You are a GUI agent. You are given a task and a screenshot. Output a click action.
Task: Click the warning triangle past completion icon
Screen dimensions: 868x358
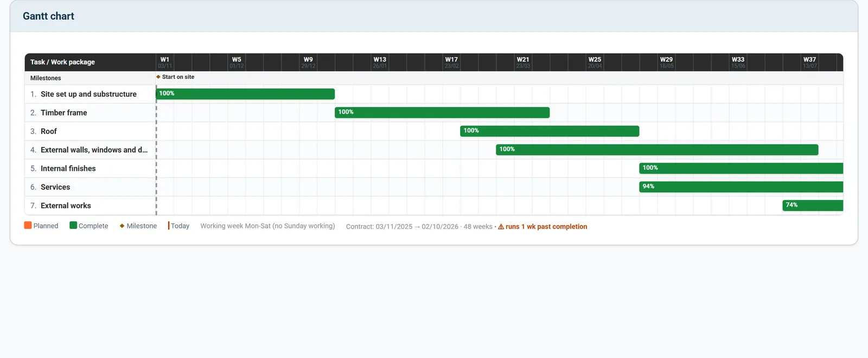501,227
